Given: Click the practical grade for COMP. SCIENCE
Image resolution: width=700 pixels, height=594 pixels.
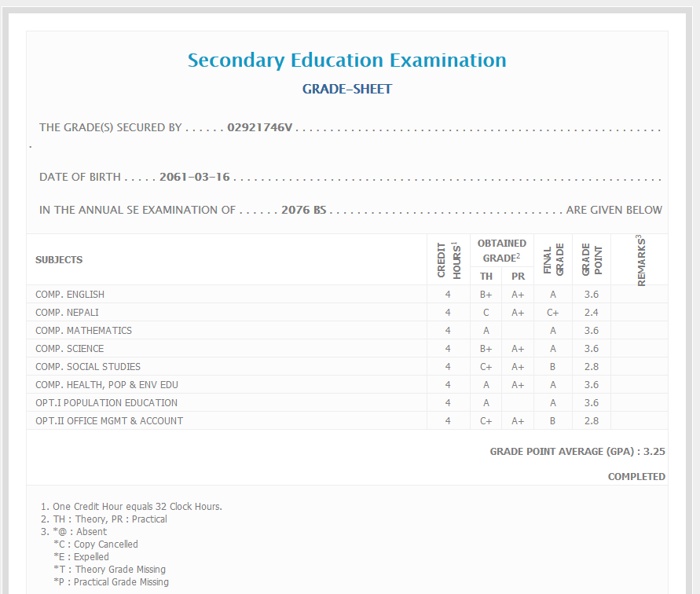Looking at the screenshot, I should pos(518,349).
